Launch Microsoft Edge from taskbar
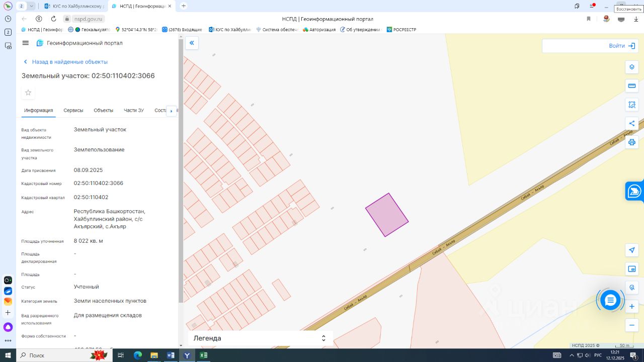The image size is (644, 362). (138, 355)
